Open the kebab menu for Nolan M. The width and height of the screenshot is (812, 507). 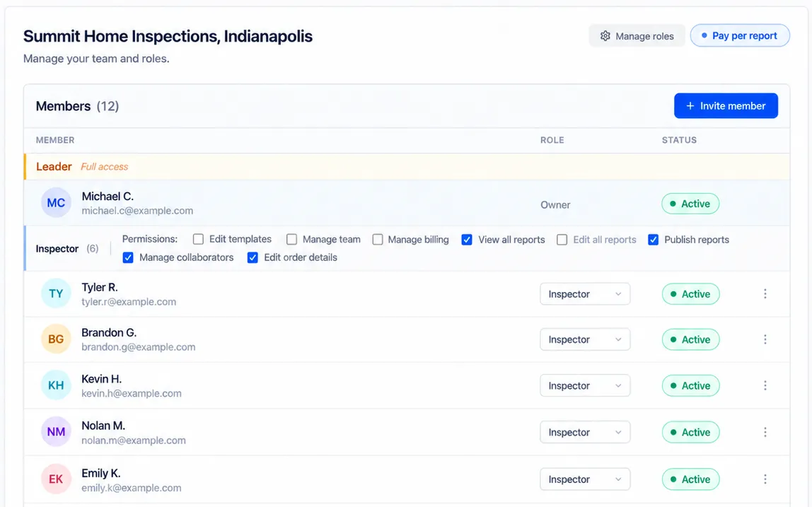765,432
